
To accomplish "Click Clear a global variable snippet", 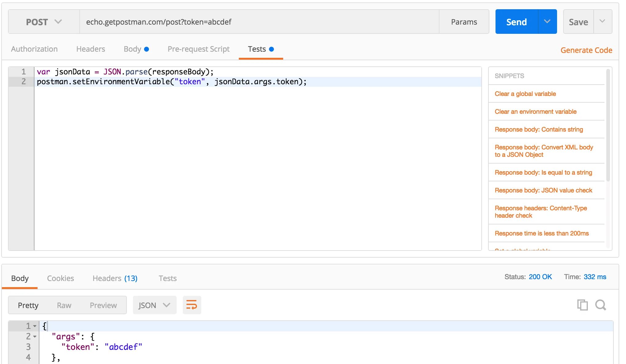I will point(525,93).
